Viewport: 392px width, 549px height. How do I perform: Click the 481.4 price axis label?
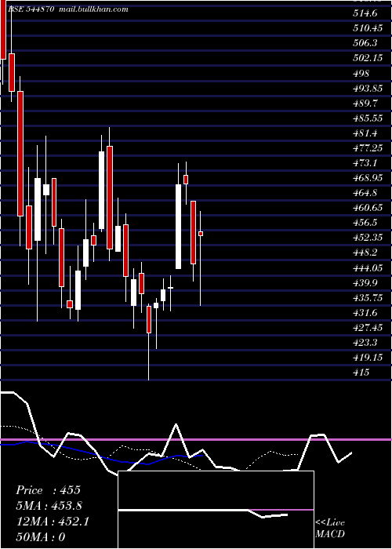365,133
